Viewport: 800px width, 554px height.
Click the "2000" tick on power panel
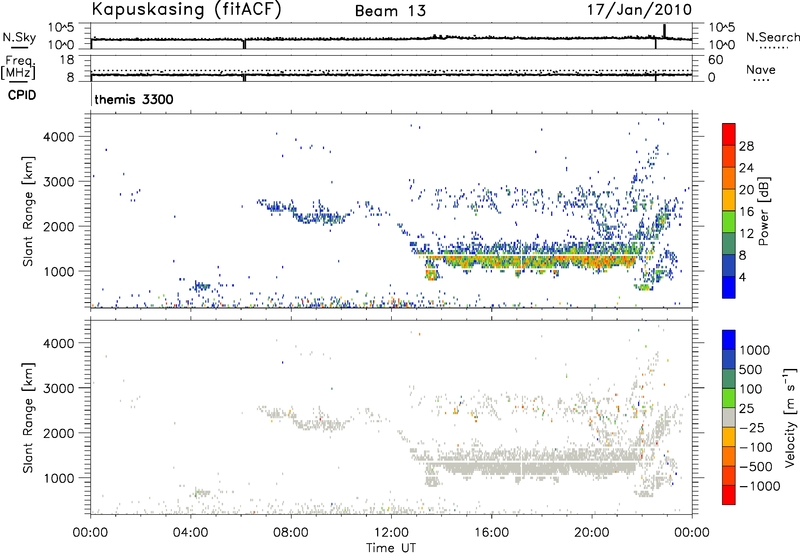click(59, 226)
